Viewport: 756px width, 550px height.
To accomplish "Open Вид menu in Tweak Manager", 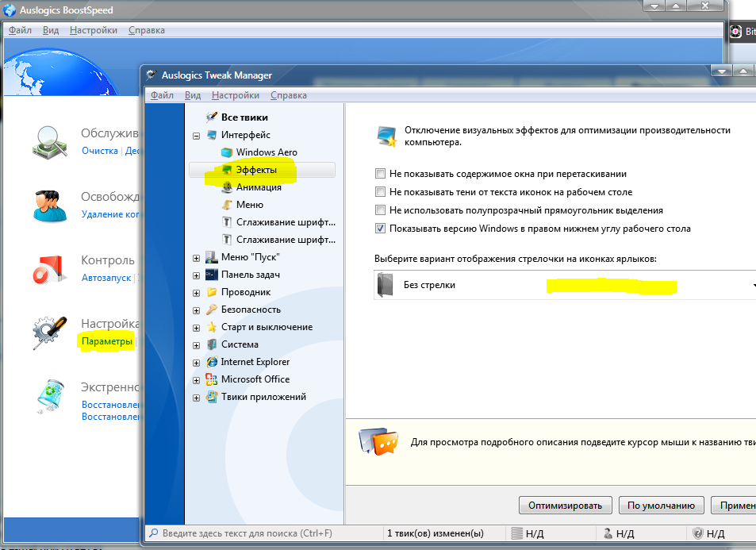I will pos(193,95).
